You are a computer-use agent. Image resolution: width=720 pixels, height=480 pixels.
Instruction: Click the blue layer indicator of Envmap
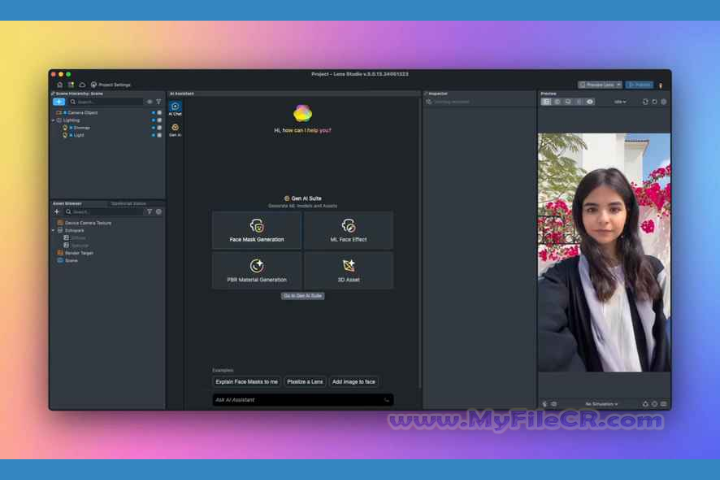click(x=153, y=128)
